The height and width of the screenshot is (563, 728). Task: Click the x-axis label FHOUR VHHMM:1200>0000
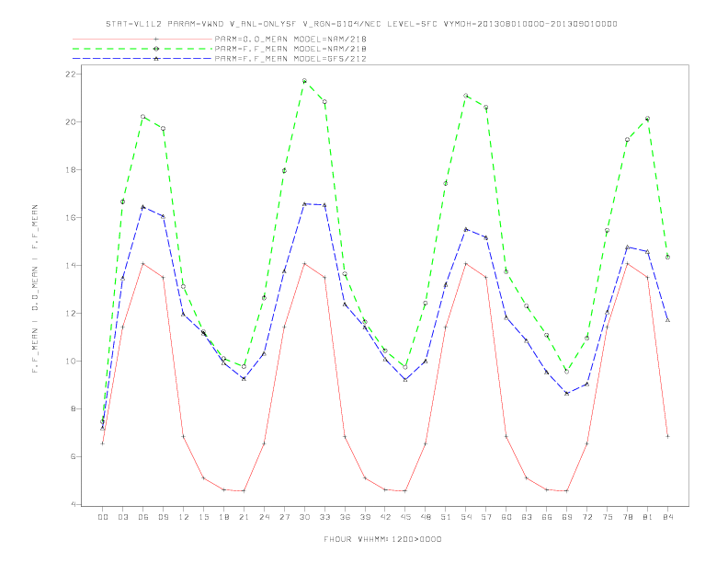[382, 539]
